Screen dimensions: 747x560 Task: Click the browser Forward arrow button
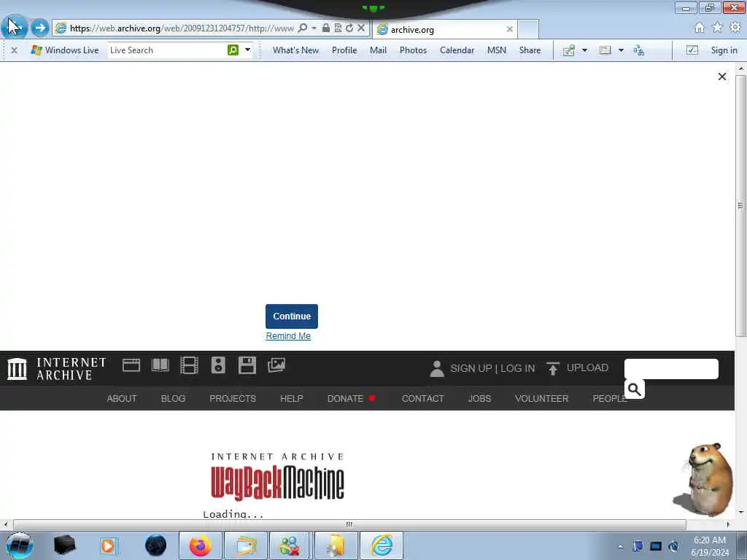point(40,28)
